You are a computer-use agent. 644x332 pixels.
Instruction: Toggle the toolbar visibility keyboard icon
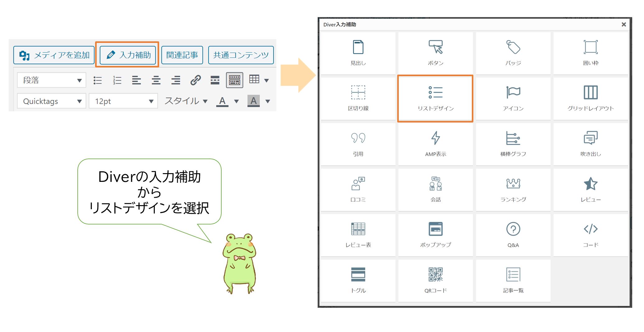coord(234,80)
